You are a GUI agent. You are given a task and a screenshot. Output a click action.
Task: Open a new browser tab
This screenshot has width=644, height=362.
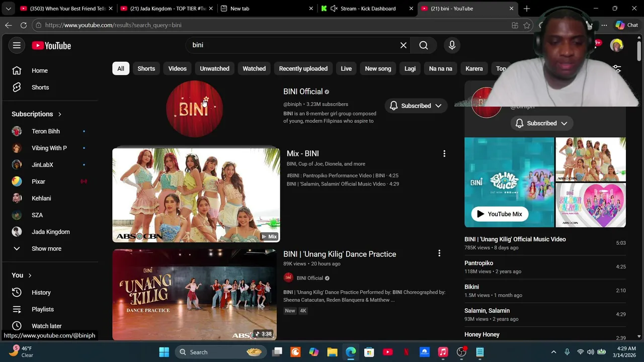click(x=527, y=9)
